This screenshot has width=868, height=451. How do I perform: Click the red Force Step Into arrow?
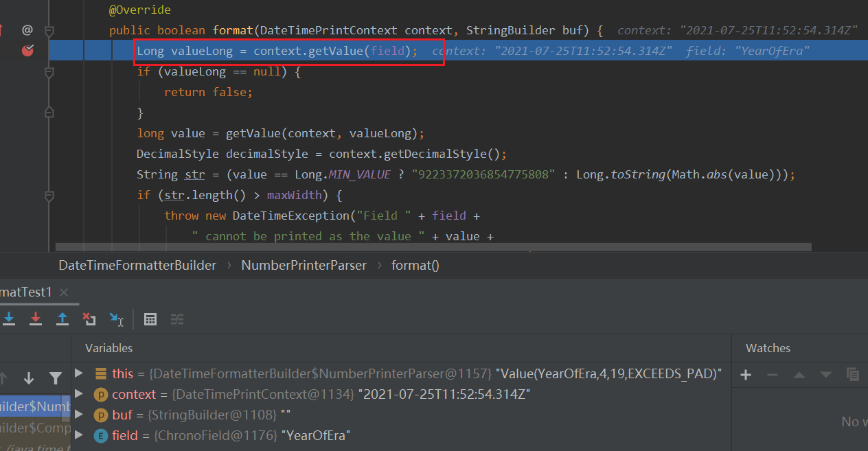point(36,319)
